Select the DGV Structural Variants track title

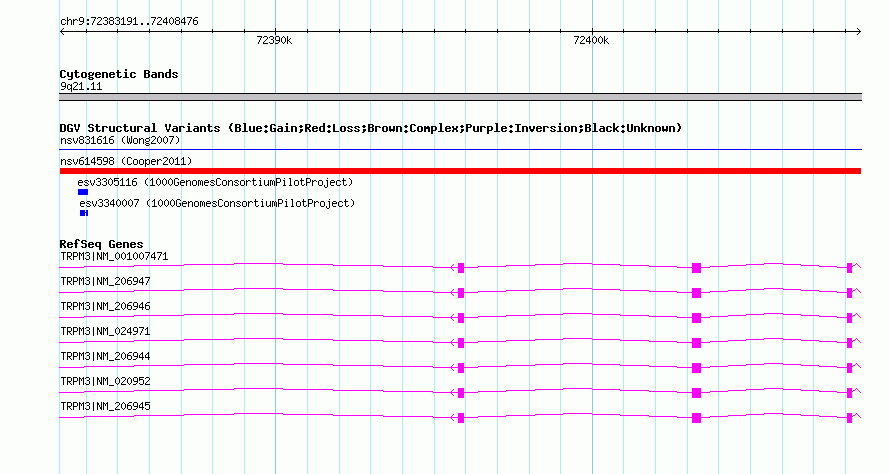[x=371, y=128]
